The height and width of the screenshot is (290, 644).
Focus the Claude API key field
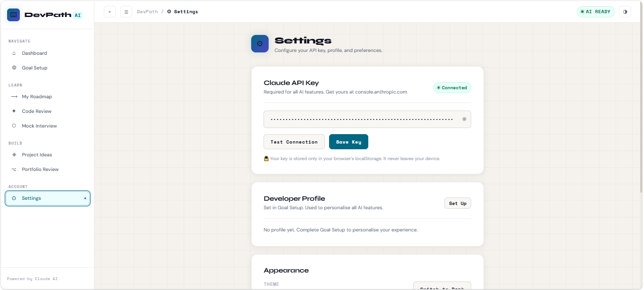(367, 119)
